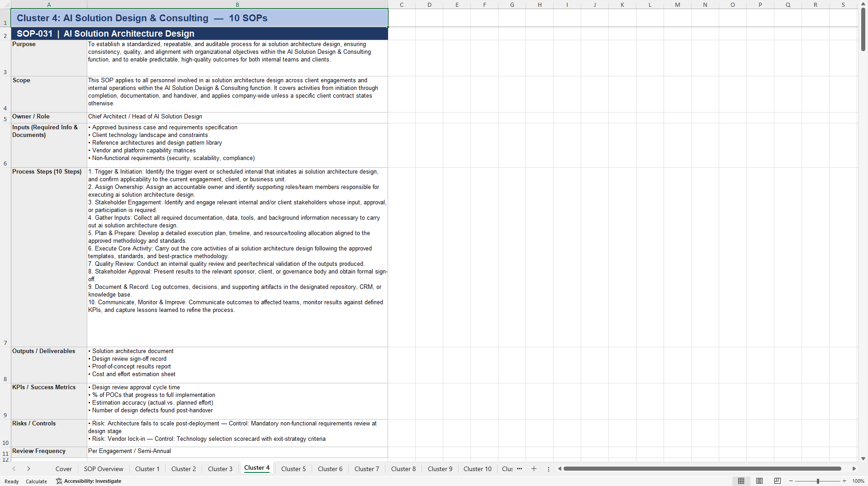Show more hidden sheet tabs (ellipsis)
The image size is (868, 486).
(x=519, y=469)
